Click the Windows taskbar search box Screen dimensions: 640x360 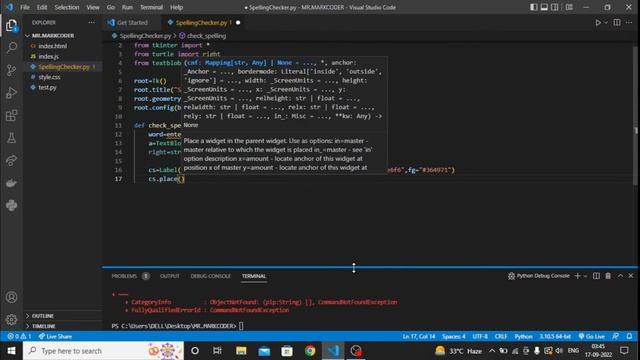click(x=103, y=351)
